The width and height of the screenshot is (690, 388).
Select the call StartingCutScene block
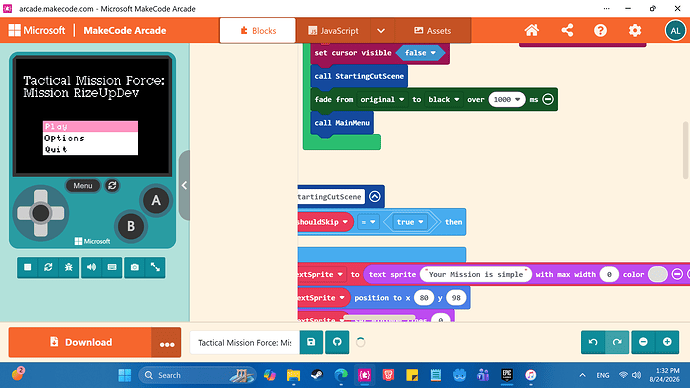click(x=359, y=76)
